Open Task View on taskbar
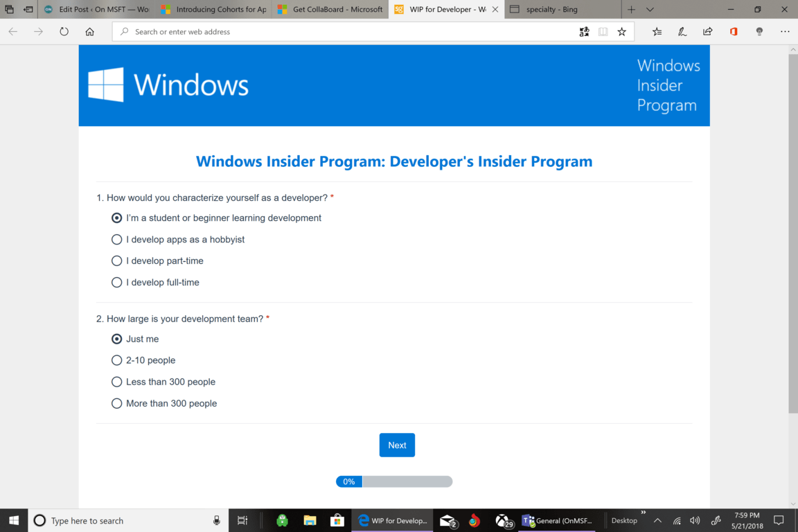798x532 pixels. pyautogui.click(x=242, y=520)
